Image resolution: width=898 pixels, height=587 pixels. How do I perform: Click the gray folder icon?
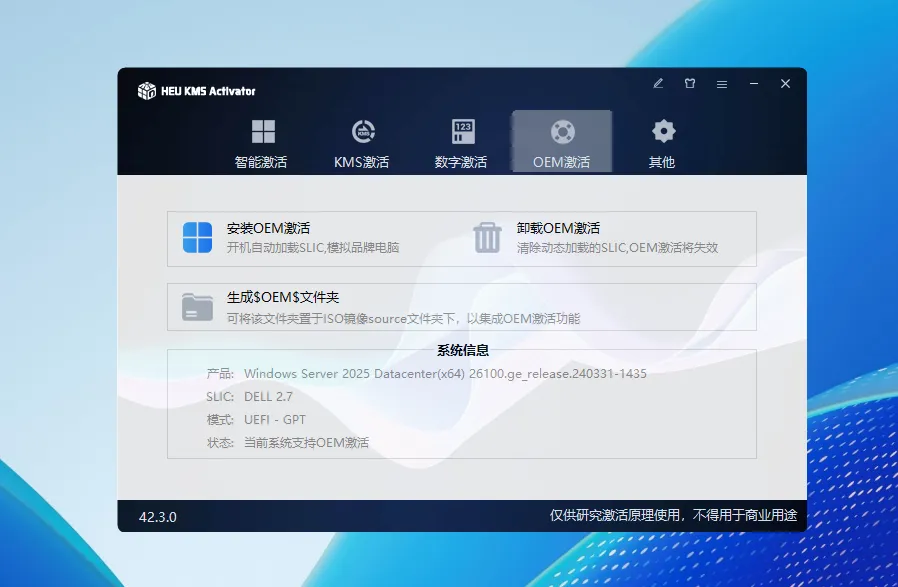pos(198,307)
